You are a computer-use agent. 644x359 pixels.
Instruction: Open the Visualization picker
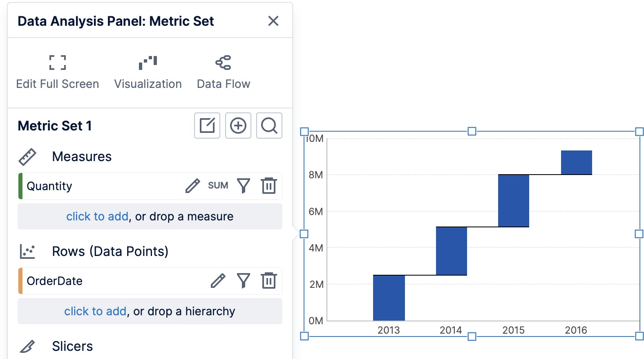point(148,71)
